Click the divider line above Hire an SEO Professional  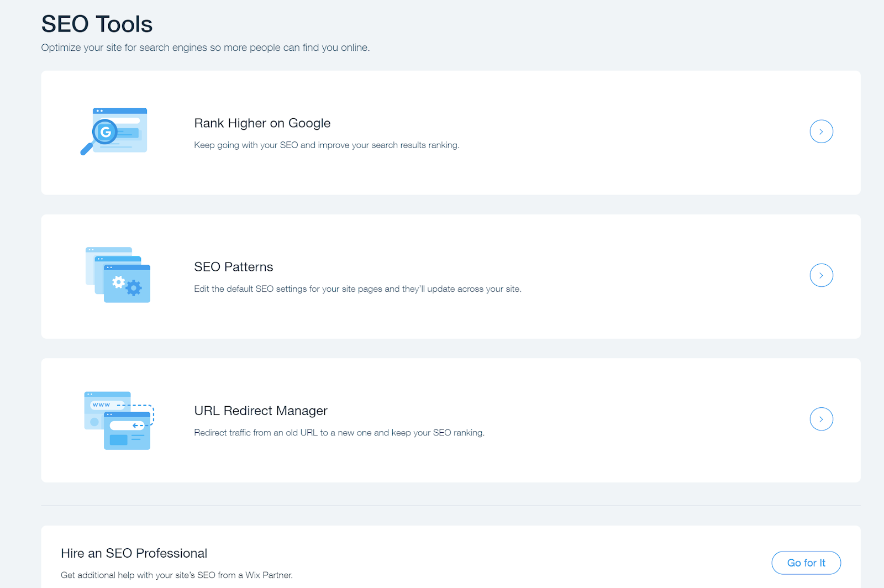[x=450, y=505]
